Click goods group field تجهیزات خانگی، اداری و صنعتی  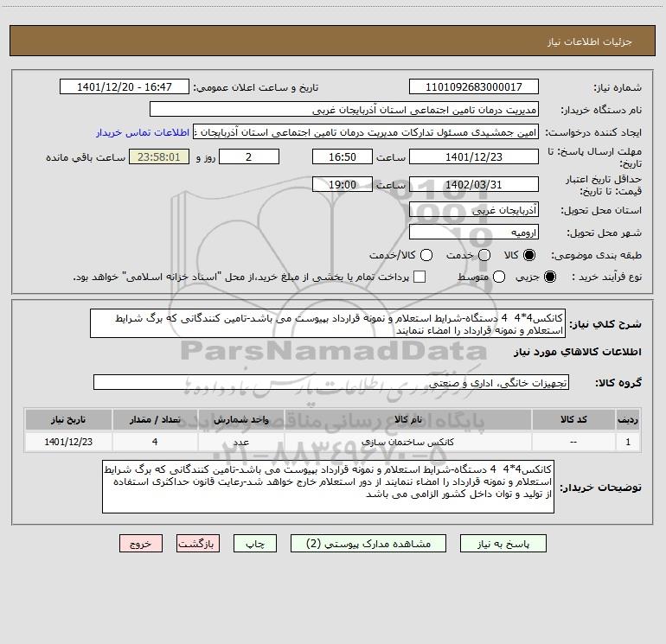tap(331, 382)
